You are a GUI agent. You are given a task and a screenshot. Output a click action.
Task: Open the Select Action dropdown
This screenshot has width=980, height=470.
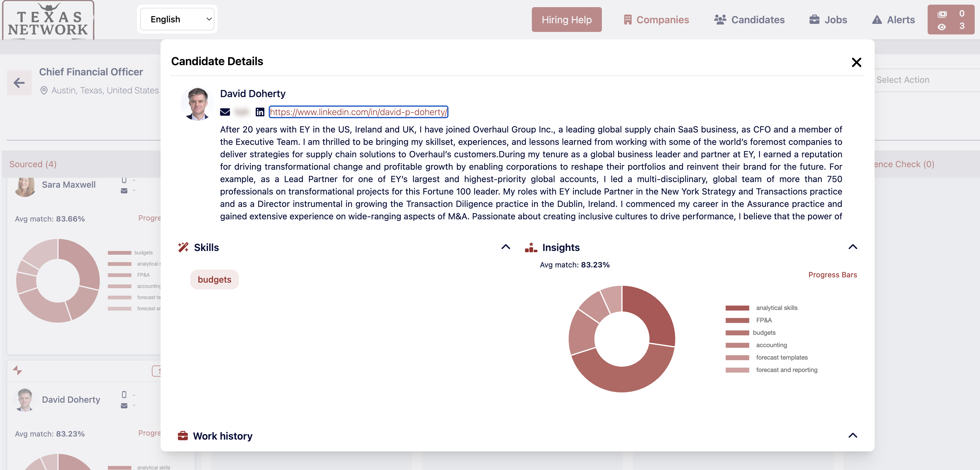(927, 80)
